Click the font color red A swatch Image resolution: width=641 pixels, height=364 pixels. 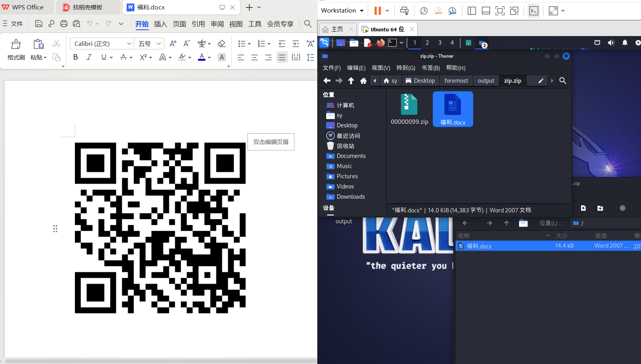pos(202,57)
